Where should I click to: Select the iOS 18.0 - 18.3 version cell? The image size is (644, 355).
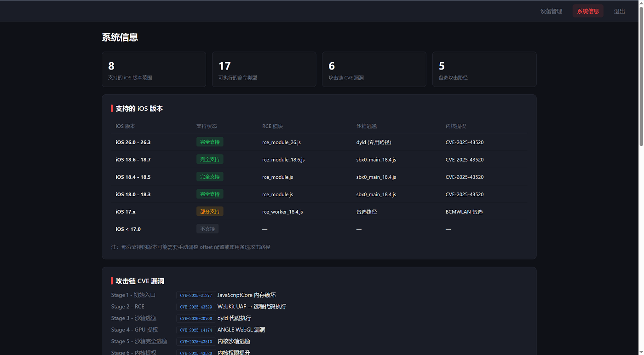coord(133,194)
